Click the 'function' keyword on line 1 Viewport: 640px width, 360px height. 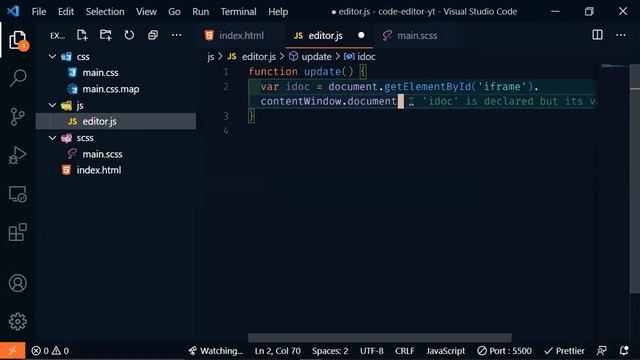pyautogui.click(x=273, y=72)
